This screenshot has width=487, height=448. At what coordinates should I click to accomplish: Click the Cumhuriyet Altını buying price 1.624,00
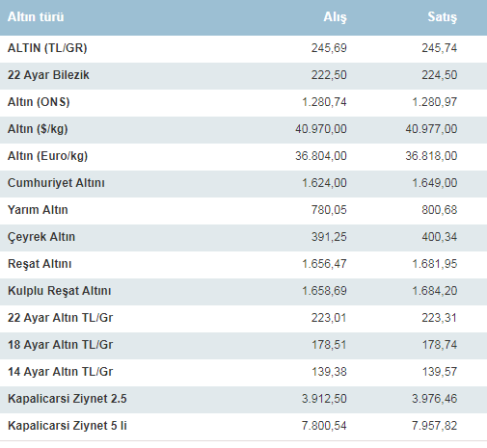pos(324,183)
